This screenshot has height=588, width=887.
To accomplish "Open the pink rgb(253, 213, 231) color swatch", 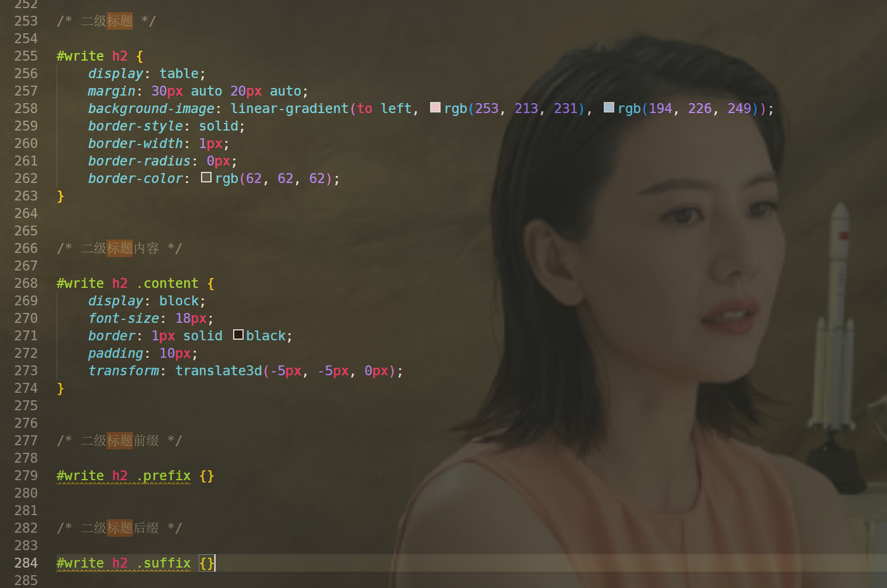I will tap(435, 107).
